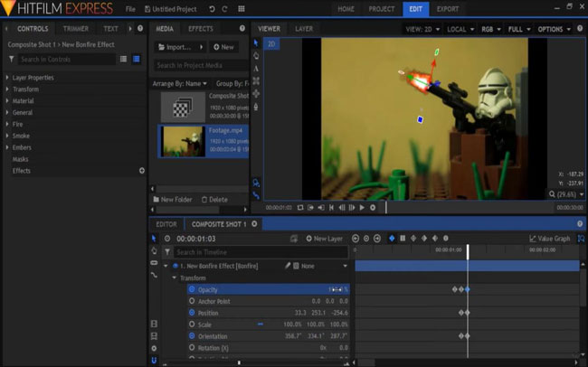588x367 pixels.
Task: Toggle Scale keyframing circle
Action: point(192,325)
